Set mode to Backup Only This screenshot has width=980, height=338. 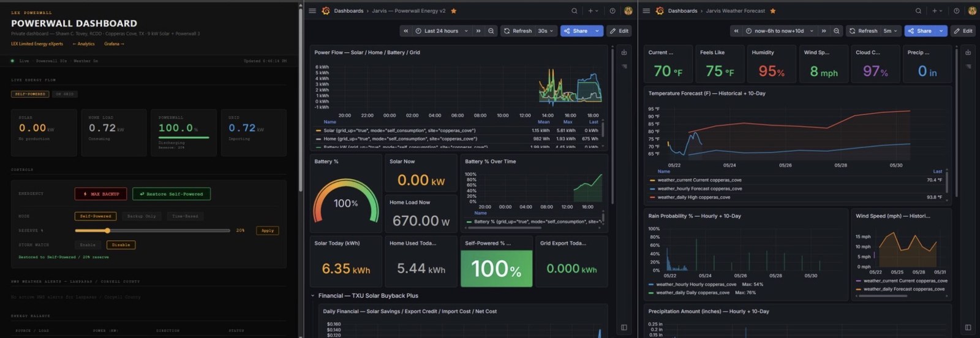point(141,216)
